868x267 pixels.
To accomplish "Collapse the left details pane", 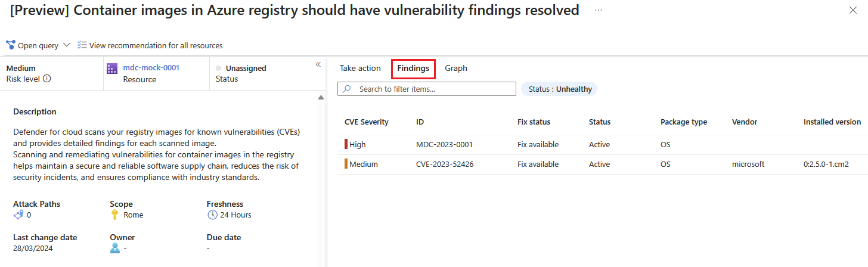I will [x=318, y=64].
